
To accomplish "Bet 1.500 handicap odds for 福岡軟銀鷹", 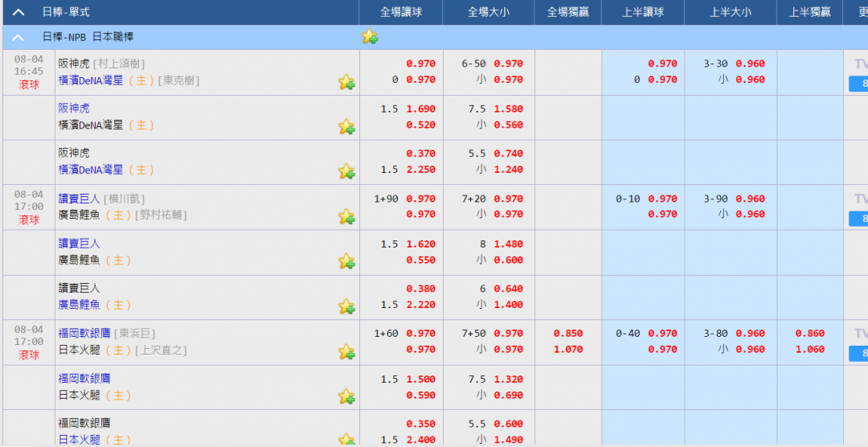I will (x=421, y=379).
